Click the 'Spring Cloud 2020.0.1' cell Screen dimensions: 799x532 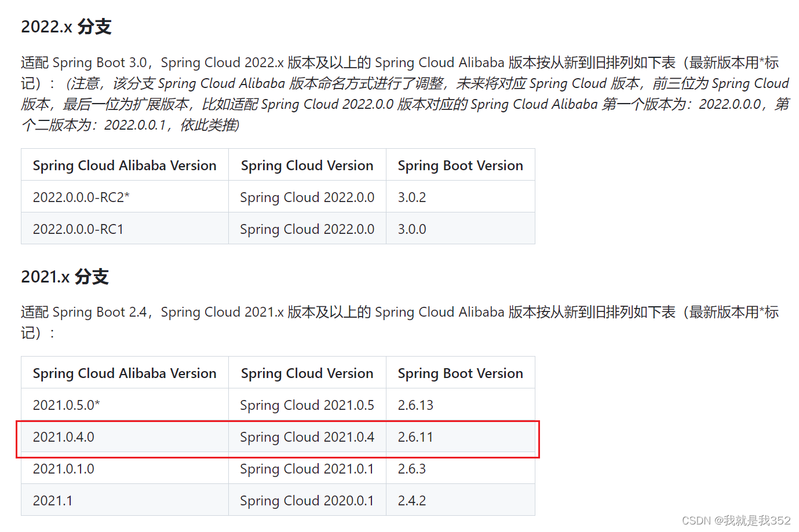[x=307, y=501]
